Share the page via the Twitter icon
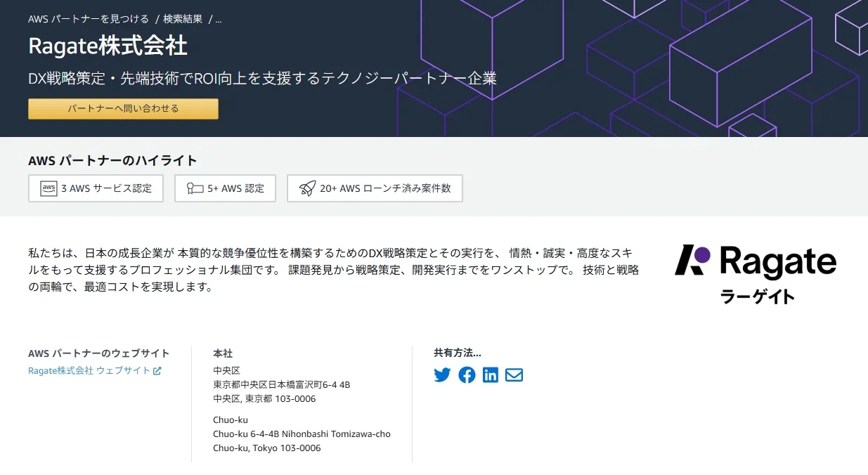 441,375
